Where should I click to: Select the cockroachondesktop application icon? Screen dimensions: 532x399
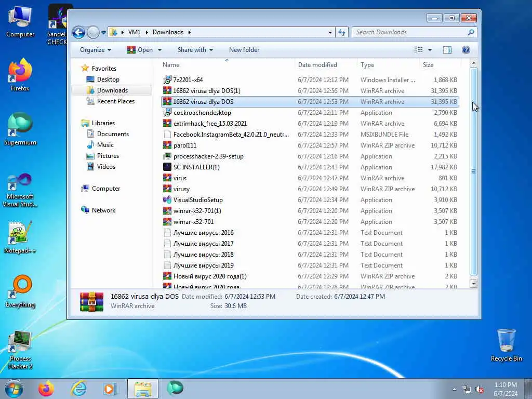tap(167, 113)
